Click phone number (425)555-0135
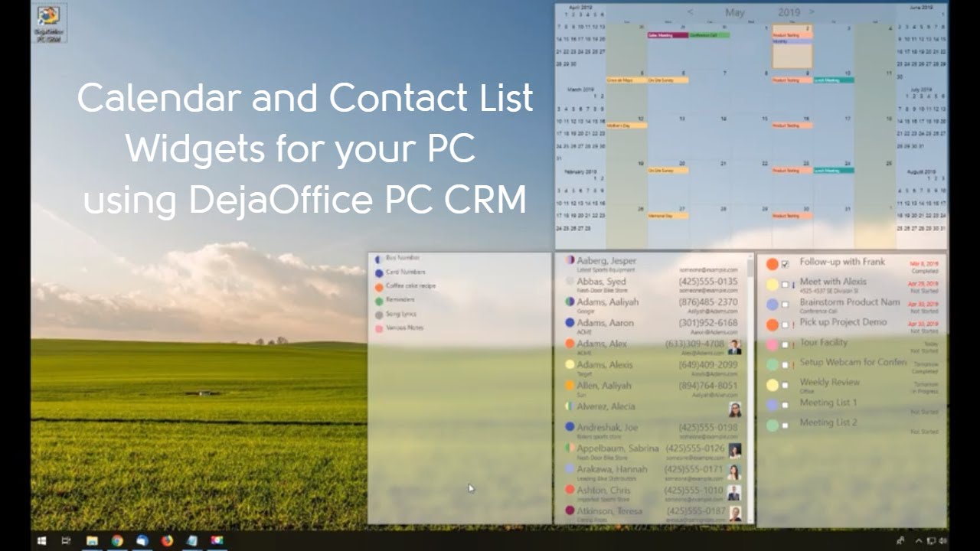The width and height of the screenshot is (980, 551). [x=708, y=282]
